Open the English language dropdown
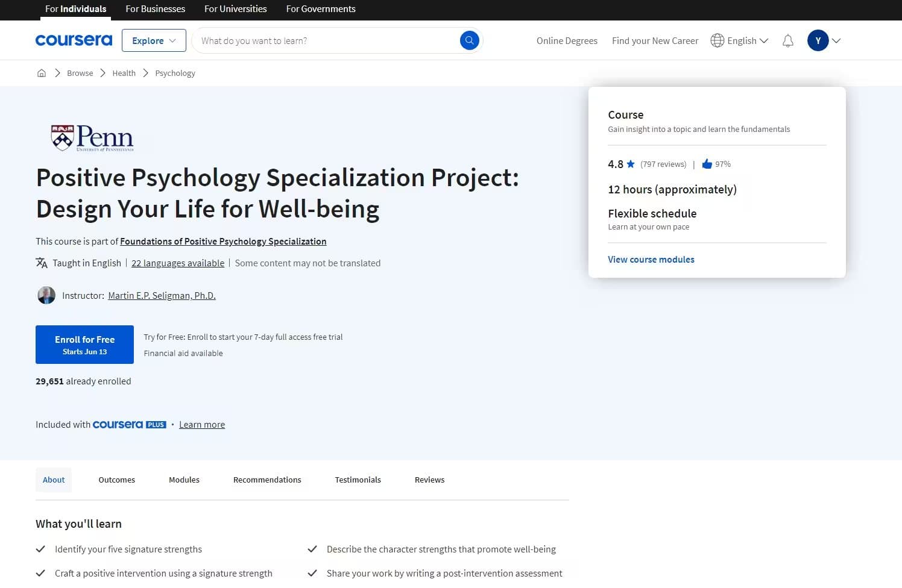This screenshot has width=902, height=588. (748, 40)
